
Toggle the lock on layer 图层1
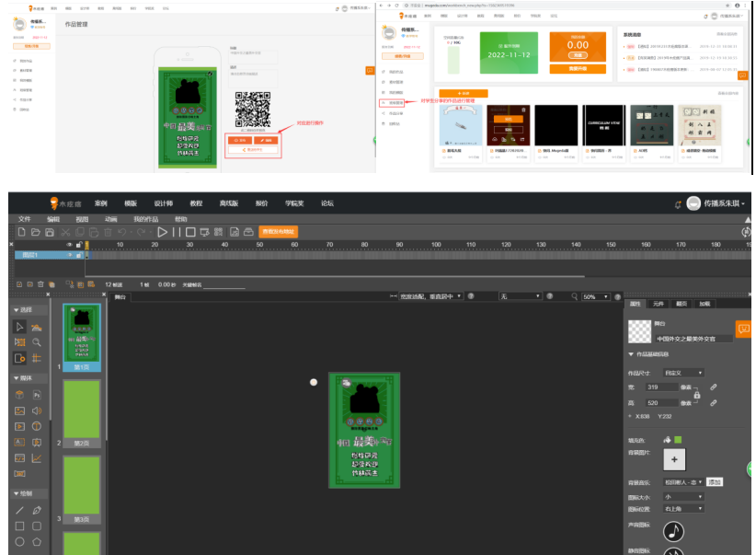coord(79,255)
